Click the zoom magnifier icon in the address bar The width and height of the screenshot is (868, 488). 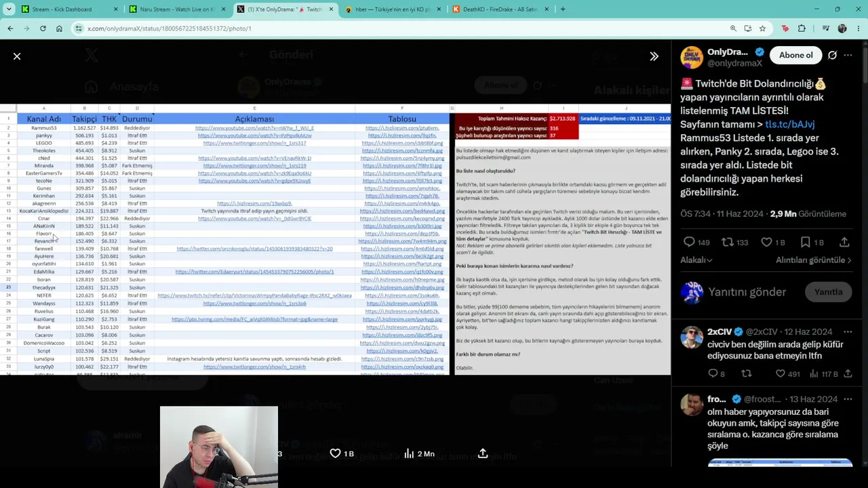[x=733, y=28]
